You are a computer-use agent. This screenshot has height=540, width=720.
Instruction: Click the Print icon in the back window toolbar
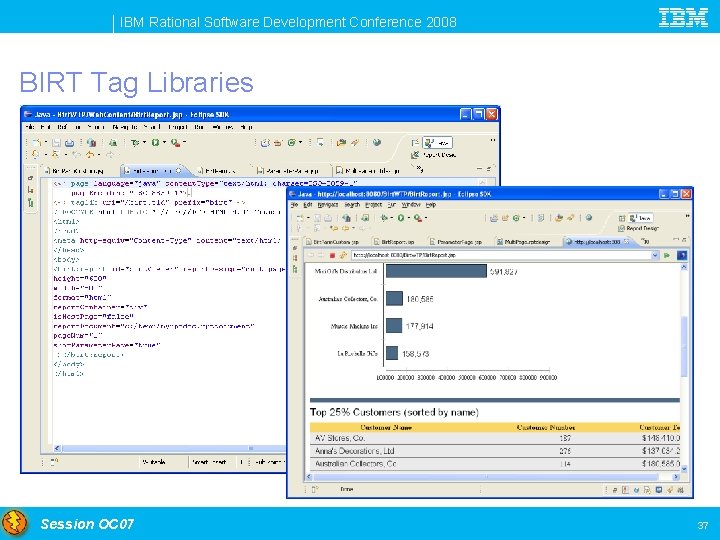pyautogui.click(x=69, y=143)
